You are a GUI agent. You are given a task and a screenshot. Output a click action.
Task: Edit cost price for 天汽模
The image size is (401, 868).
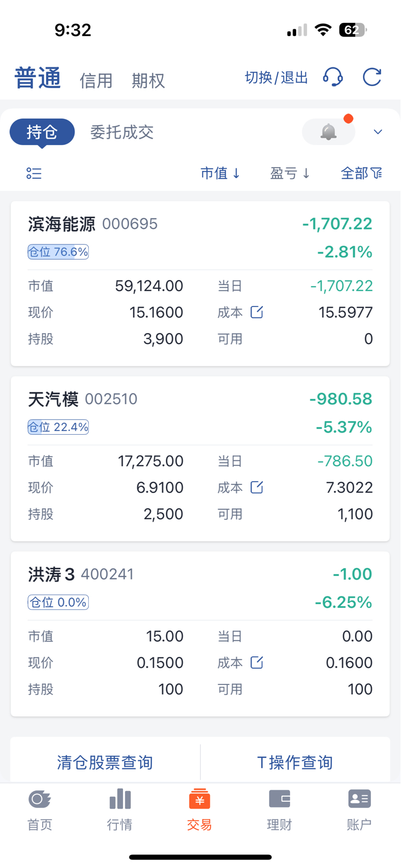(x=257, y=487)
